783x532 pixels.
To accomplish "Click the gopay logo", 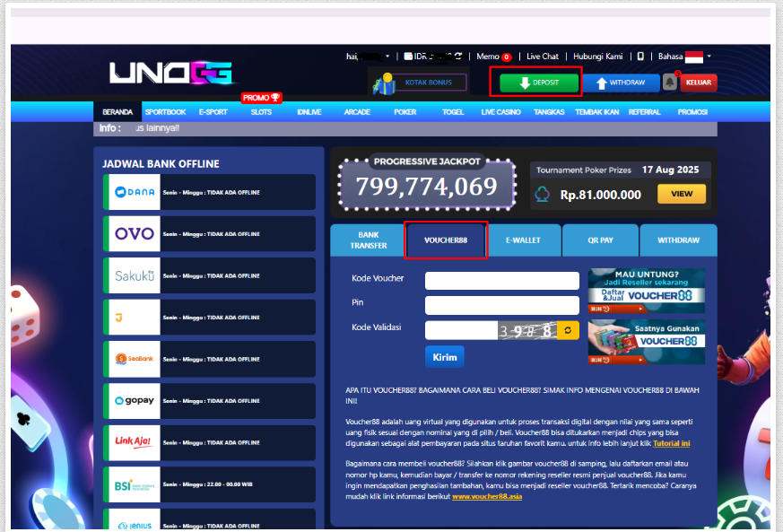I will [x=135, y=401].
